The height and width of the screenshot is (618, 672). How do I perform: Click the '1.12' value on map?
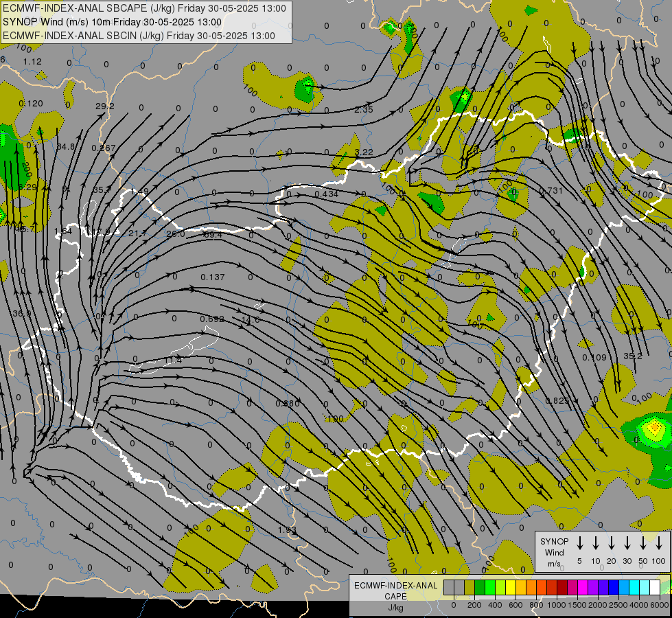[x=32, y=62]
